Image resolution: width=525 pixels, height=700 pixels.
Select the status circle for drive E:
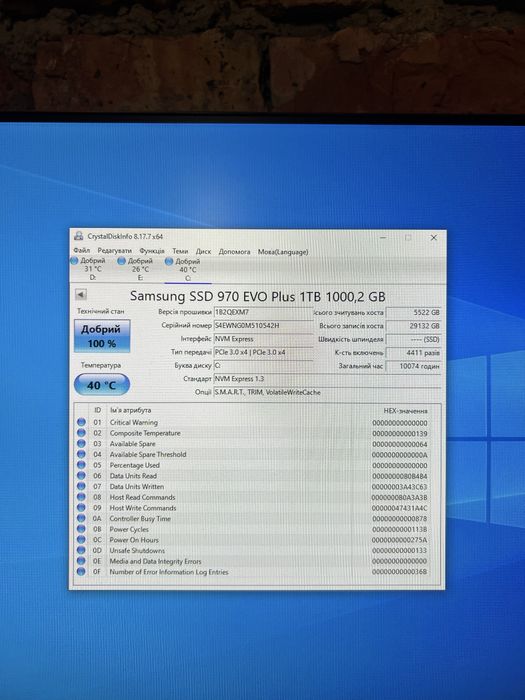click(121, 261)
